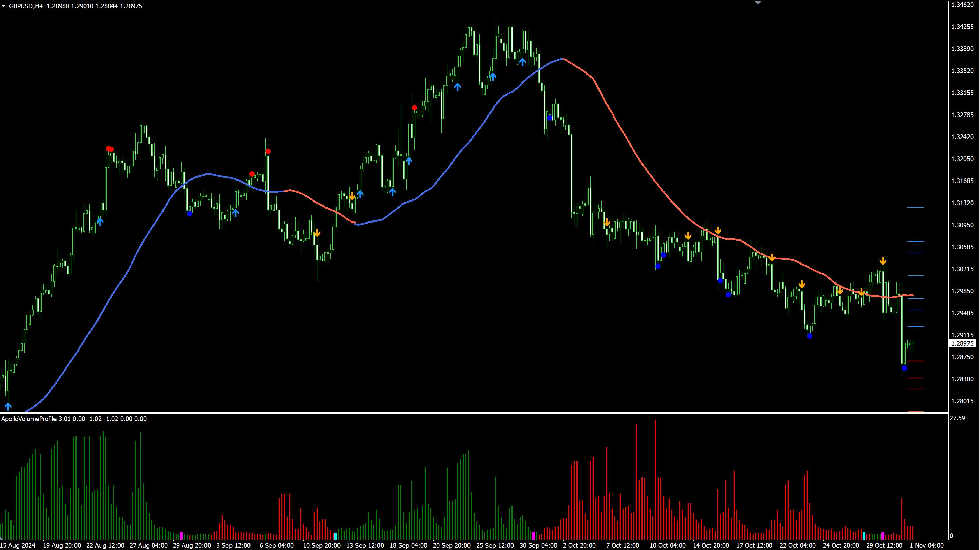Click the blue up arrow above 18 Sep 04:00
The width and height of the screenshot is (980, 550).
point(409,161)
